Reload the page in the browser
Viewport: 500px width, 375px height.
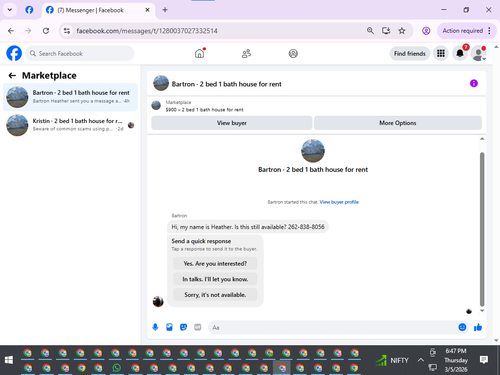pos(46,31)
